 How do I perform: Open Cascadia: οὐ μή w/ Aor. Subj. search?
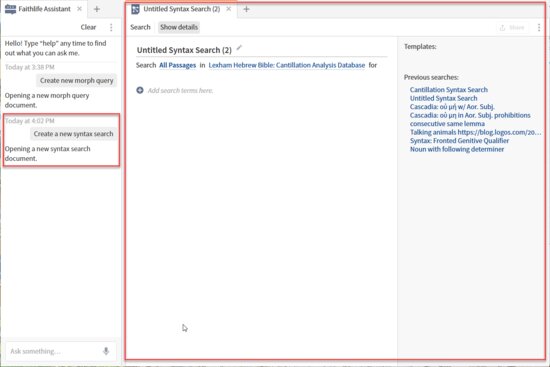click(452, 107)
